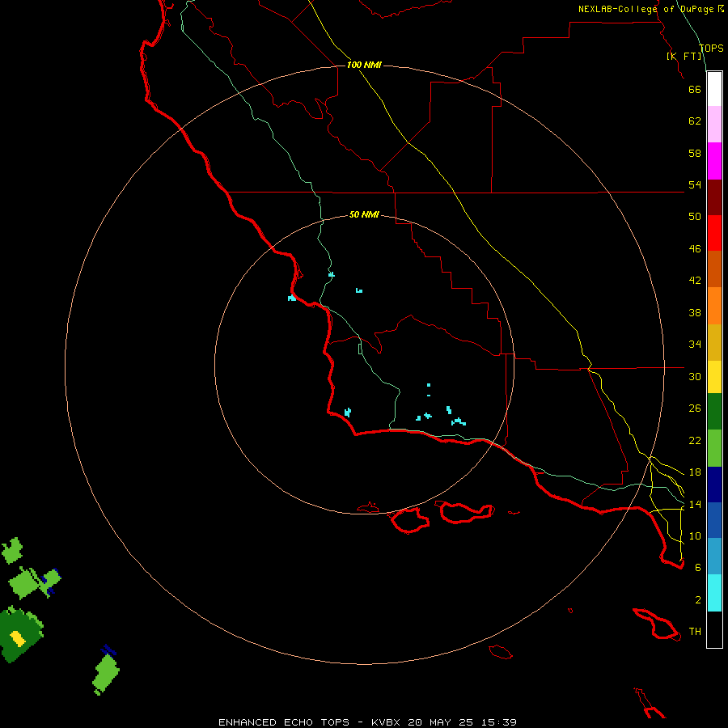This screenshot has height=728, width=728.
Task: Pick the sky blue legend swatch
Action: coord(714,557)
